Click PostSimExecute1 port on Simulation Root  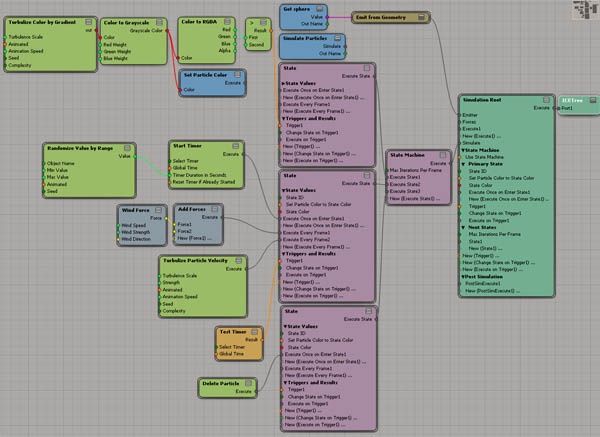coord(459,284)
